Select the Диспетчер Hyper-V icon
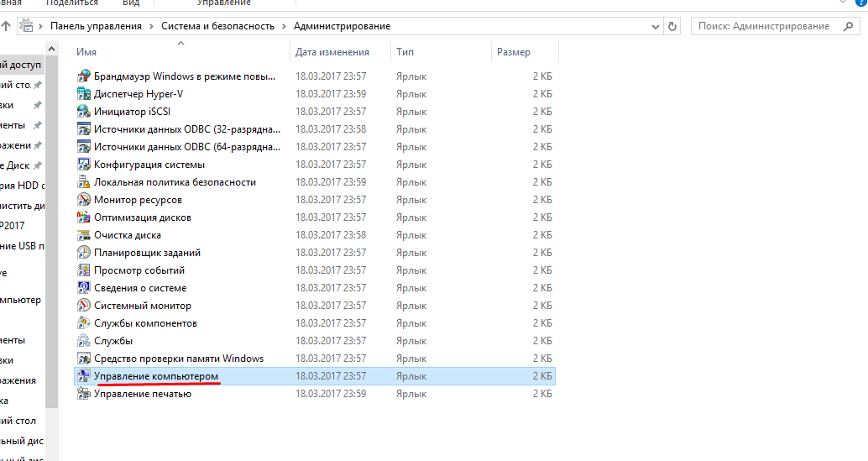This screenshot has width=868, height=461. (83, 94)
